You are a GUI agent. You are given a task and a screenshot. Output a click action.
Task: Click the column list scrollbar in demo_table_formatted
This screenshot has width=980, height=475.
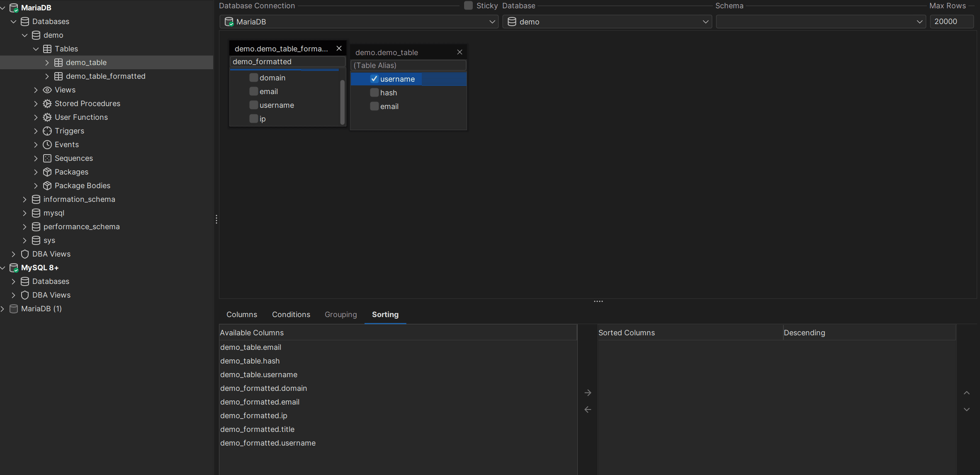[342, 102]
